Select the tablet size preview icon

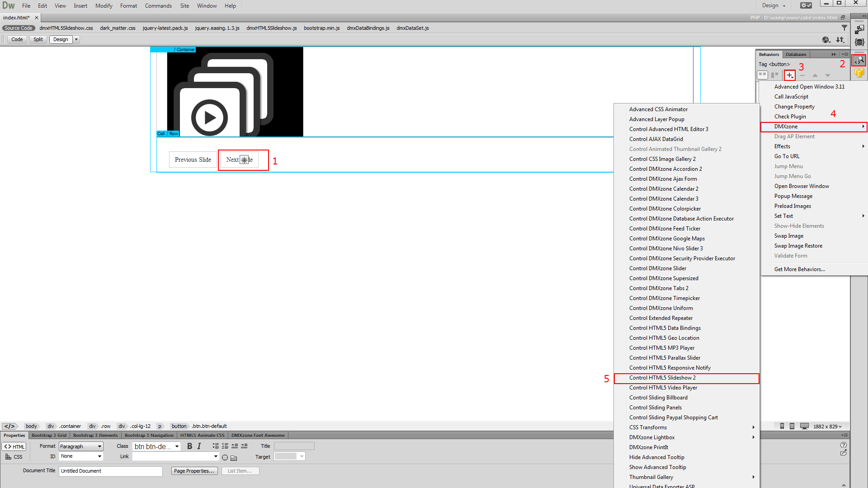click(x=792, y=426)
